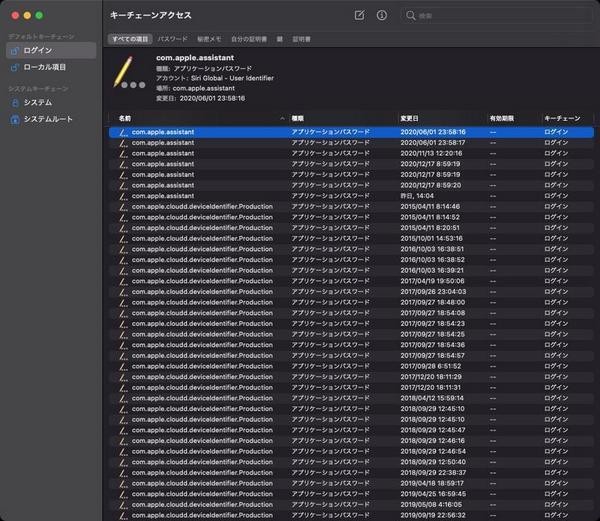
Task: Click pencil icon of row dated 2018/09/29 12:45:47
Action: [123, 430]
